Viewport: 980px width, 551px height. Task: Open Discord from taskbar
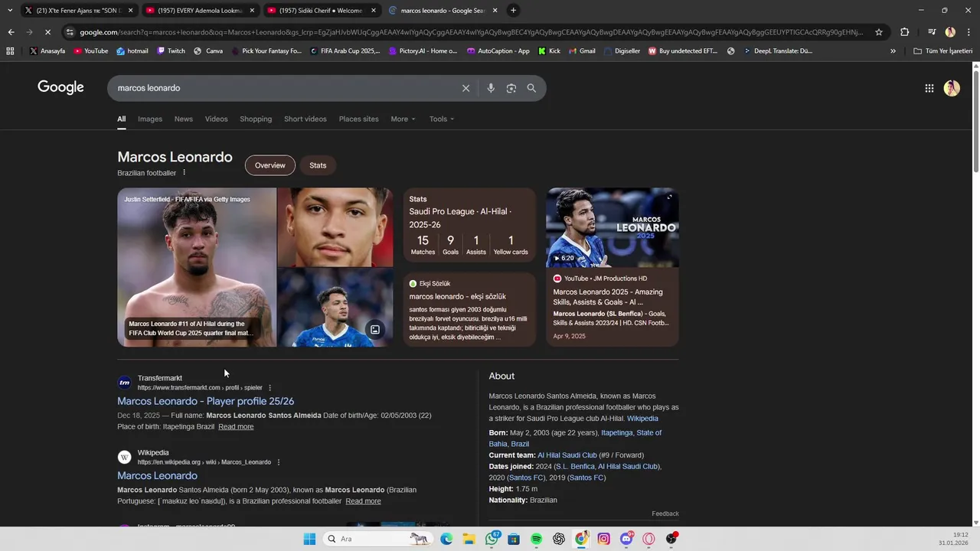click(x=627, y=539)
